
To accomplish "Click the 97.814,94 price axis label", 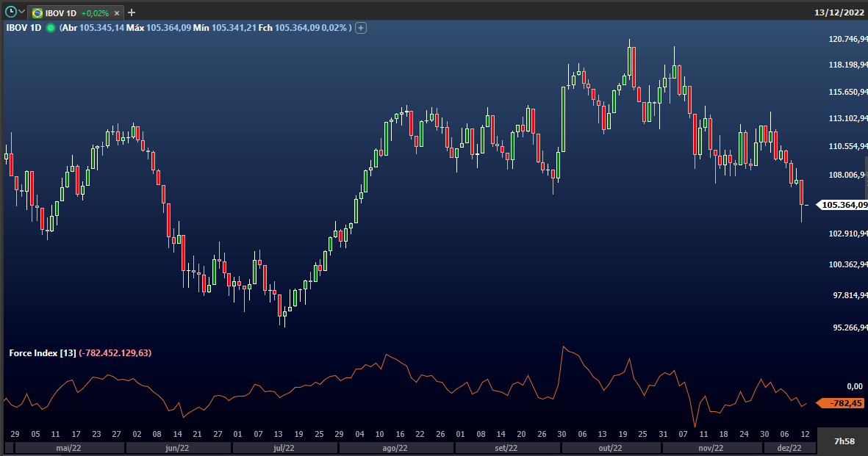I will [850, 295].
